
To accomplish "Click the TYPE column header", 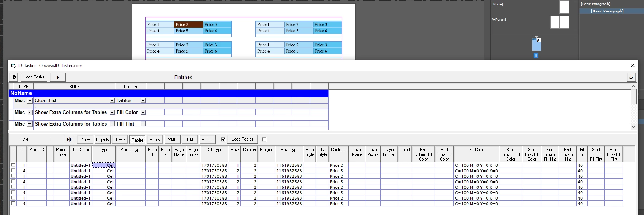I will 23,87.
